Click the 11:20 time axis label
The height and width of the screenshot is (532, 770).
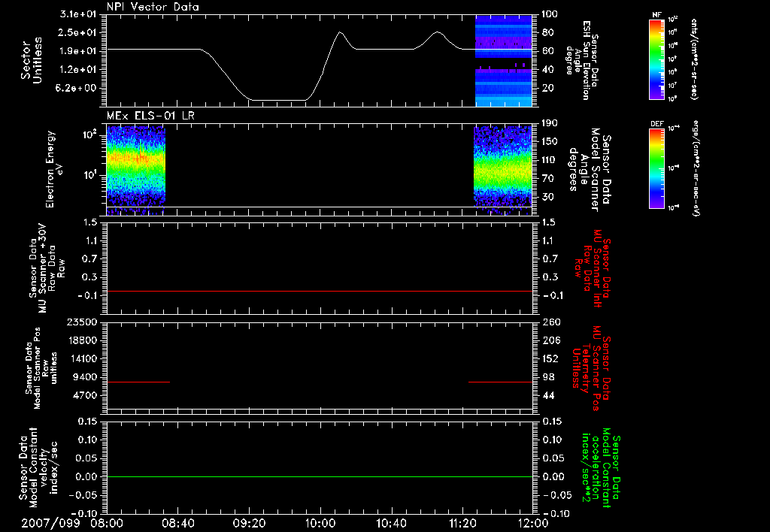pos(462,523)
